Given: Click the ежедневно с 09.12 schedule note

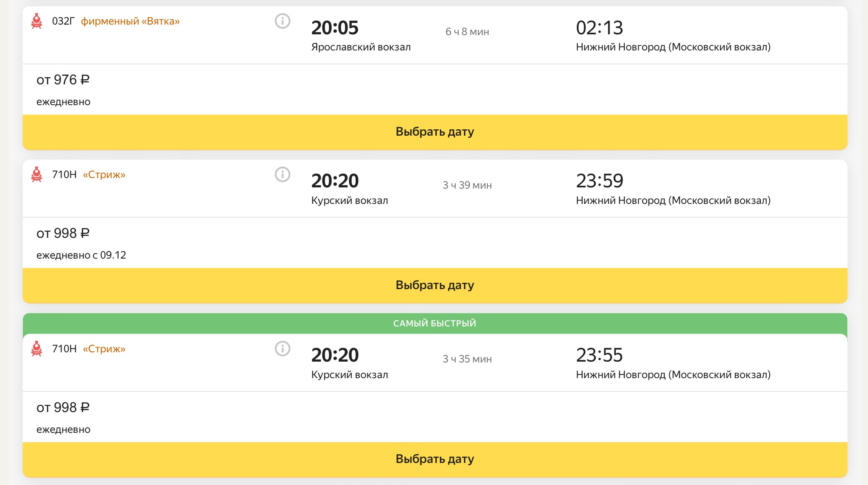Looking at the screenshot, I should (x=81, y=255).
